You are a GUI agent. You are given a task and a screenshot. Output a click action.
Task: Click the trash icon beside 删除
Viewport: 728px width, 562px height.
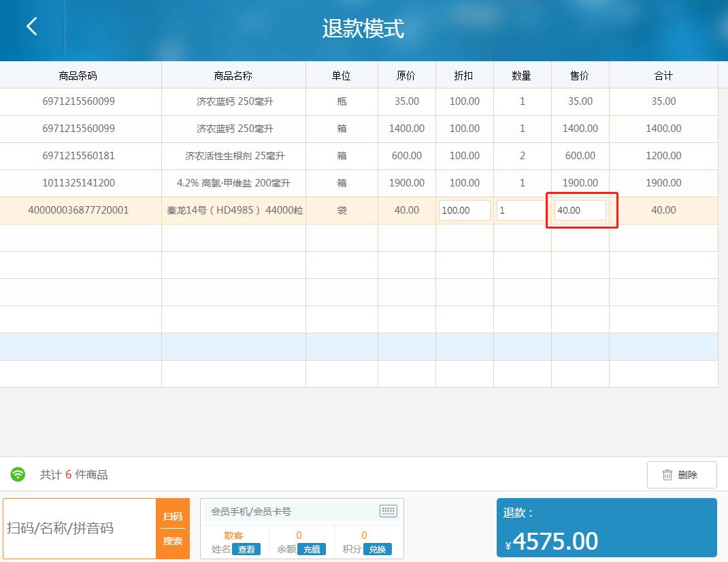(668, 474)
